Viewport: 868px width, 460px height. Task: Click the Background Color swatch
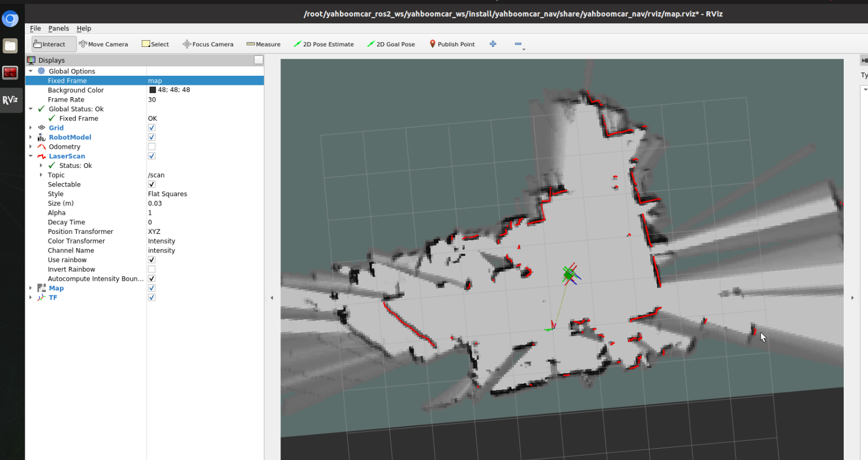[153, 90]
